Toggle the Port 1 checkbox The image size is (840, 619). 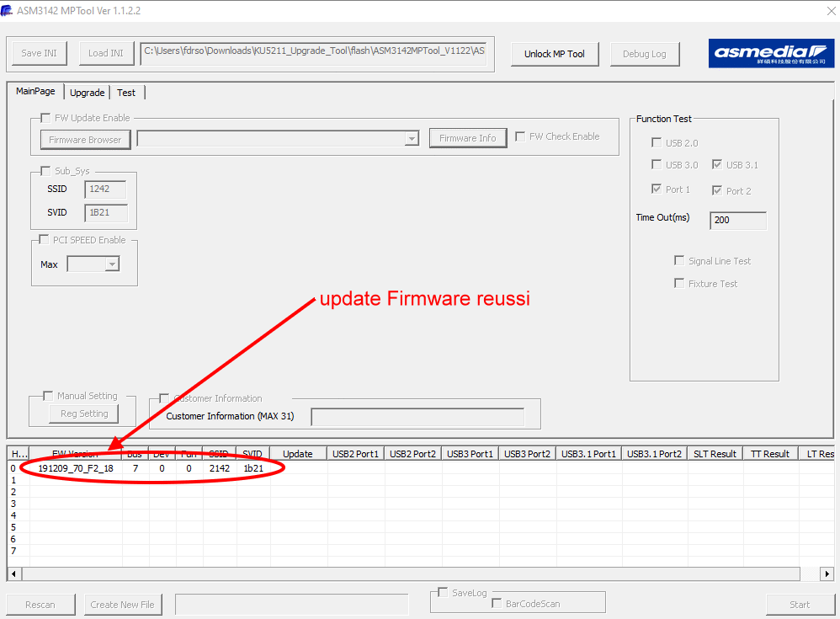pyautogui.click(x=657, y=189)
